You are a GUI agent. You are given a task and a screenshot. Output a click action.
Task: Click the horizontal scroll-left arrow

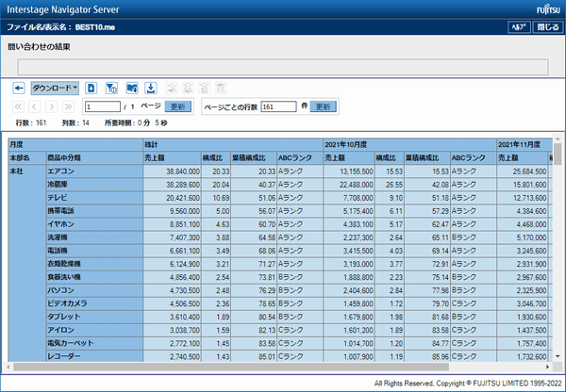point(8,367)
